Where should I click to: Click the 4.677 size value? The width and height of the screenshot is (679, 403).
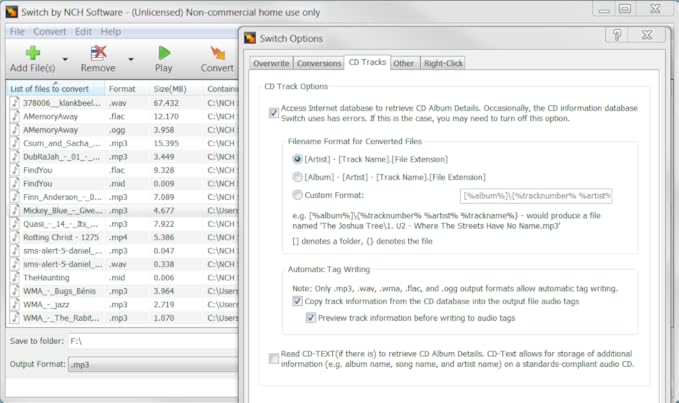[164, 210]
